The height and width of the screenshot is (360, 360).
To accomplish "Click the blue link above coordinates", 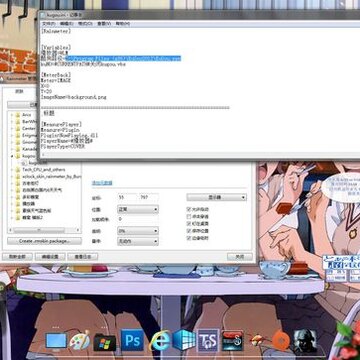I will point(102,183).
